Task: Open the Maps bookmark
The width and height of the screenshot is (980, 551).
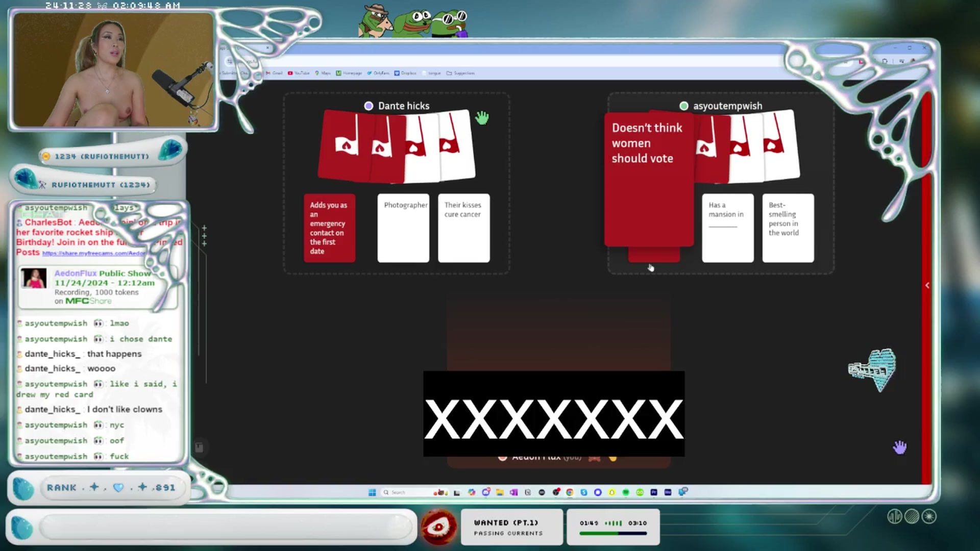Action: coord(323,73)
